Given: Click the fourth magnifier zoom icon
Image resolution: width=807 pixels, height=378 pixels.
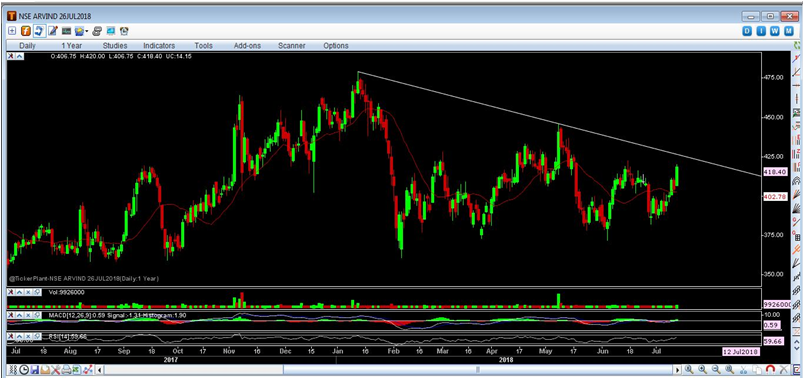Looking at the screenshot, I should coord(729,370).
